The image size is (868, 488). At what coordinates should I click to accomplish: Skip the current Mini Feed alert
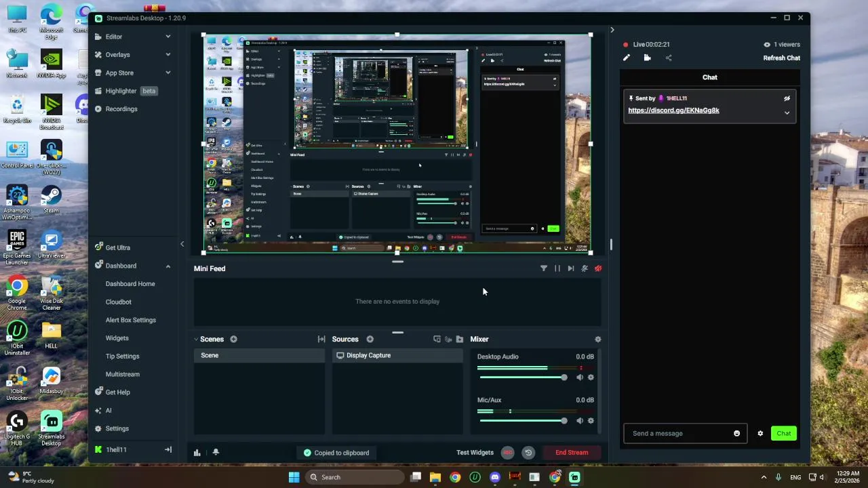[x=571, y=268]
